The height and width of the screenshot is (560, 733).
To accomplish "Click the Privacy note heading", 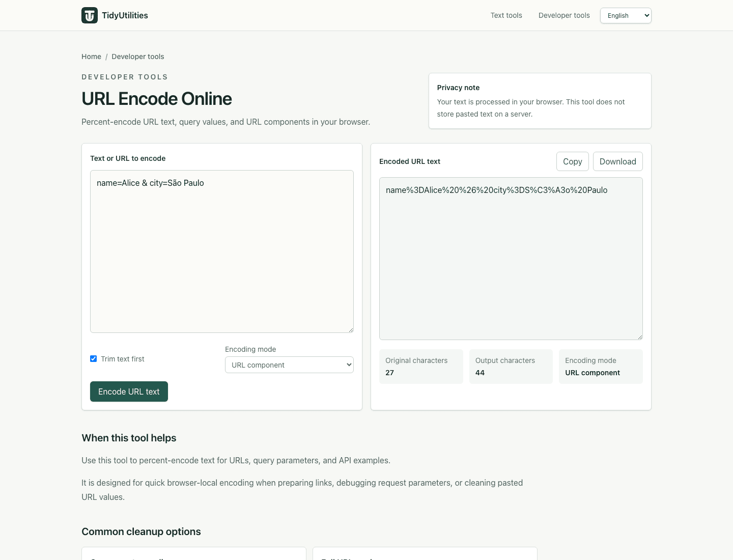I will (x=458, y=88).
